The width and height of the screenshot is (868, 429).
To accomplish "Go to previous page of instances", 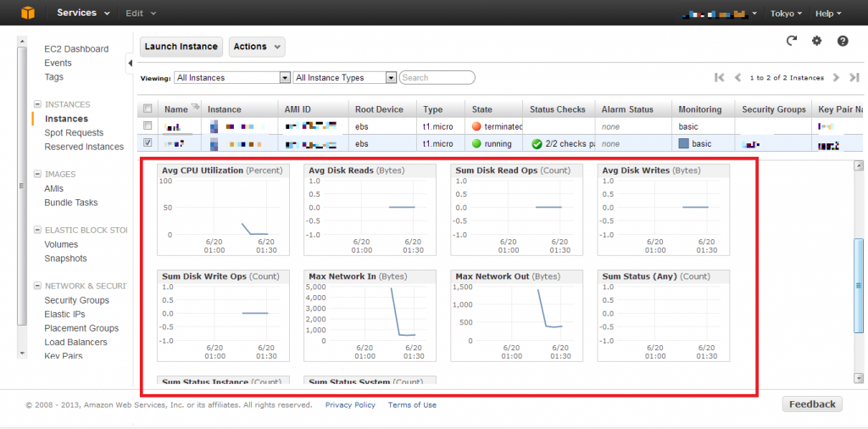I will (737, 77).
